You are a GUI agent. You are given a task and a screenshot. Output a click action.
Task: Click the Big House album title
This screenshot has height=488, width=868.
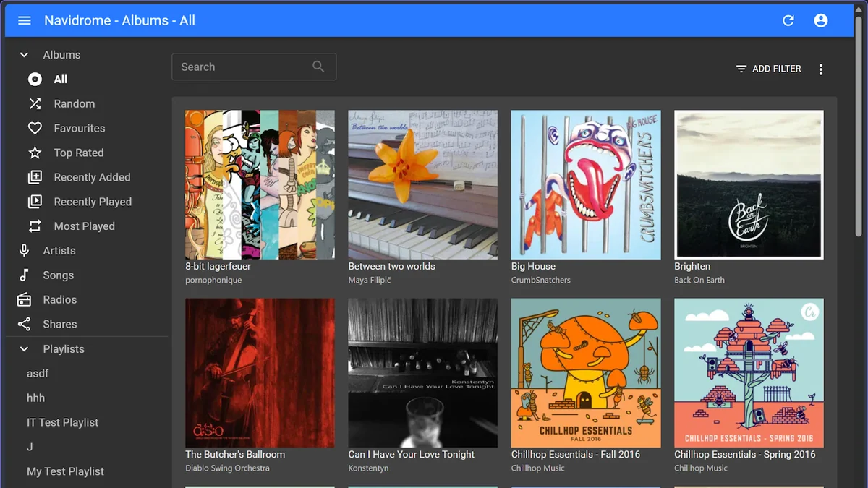coord(533,266)
